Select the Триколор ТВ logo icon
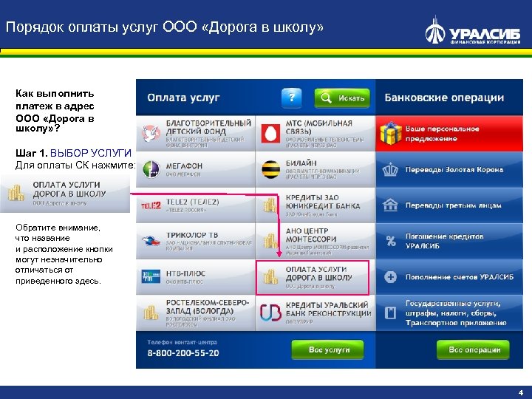This screenshot has height=399, width=532. tap(151, 241)
